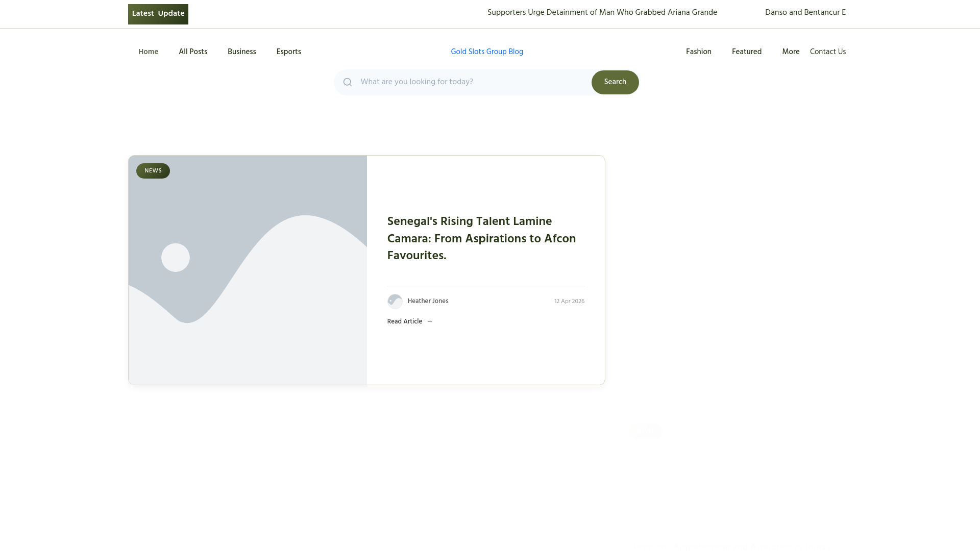Click the green Search button
Viewport: 980px width, 551px height.
(615, 82)
